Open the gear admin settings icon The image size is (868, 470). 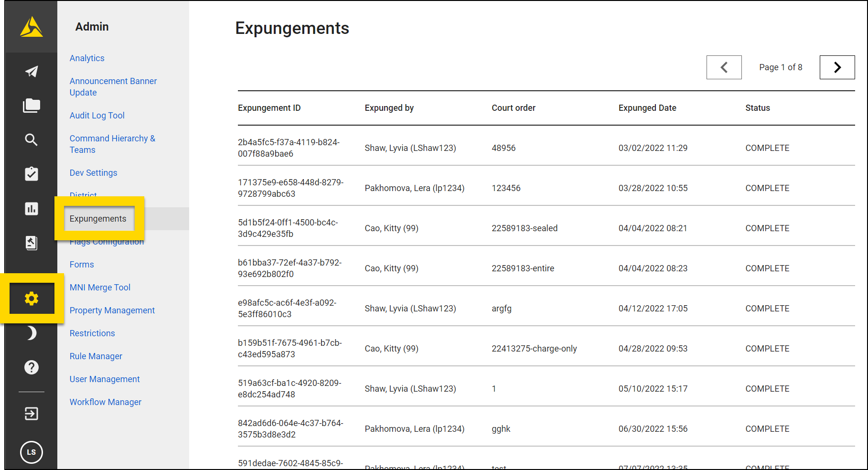pyautogui.click(x=32, y=299)
